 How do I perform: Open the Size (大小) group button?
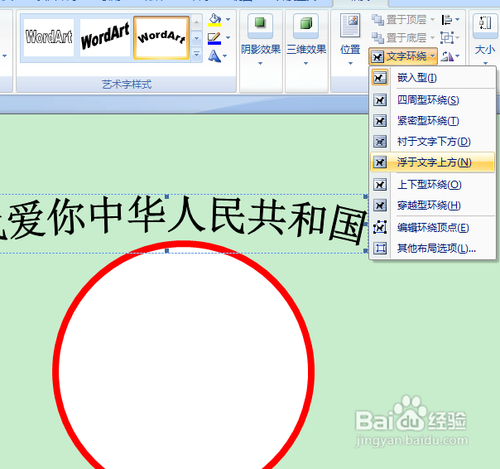[485, 39]
